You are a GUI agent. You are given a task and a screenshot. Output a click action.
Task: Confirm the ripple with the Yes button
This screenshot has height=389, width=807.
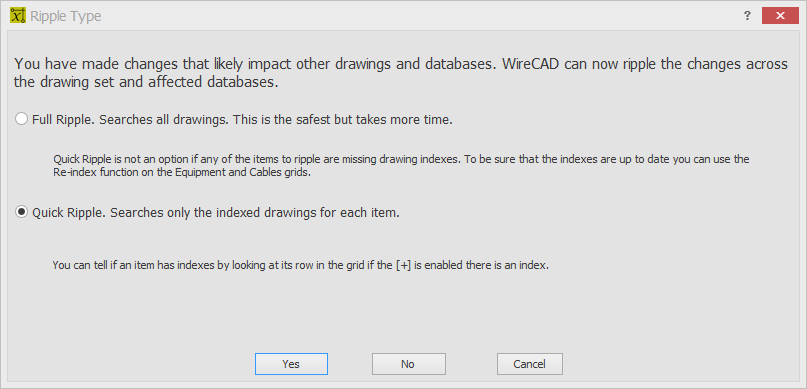pos(291,364)
